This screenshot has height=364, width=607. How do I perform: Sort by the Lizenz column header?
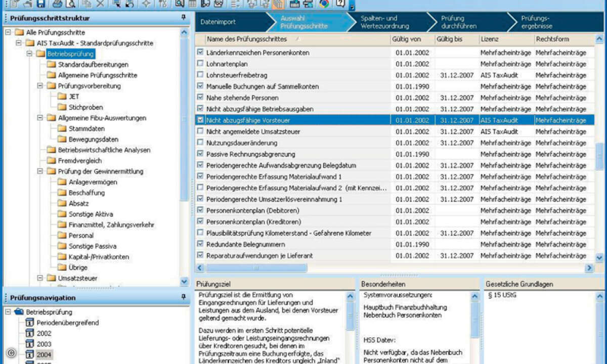pyautogui.click(x=507, y=39)
